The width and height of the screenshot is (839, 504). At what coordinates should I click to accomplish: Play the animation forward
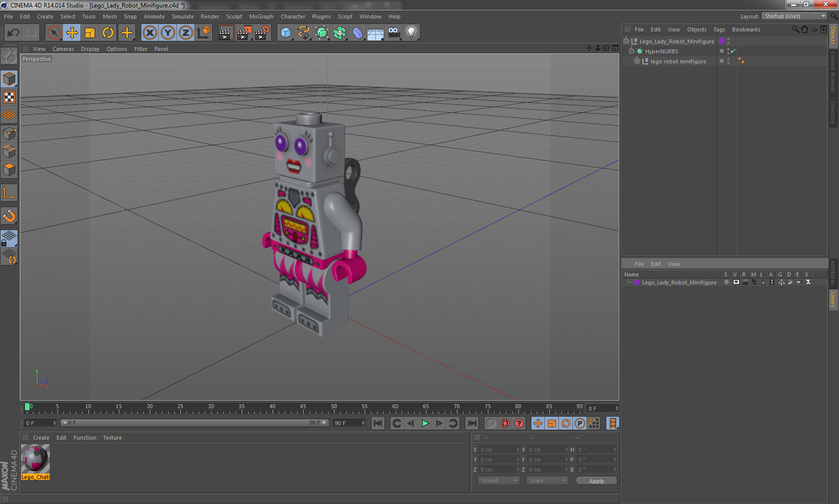(x=425, y=423)
